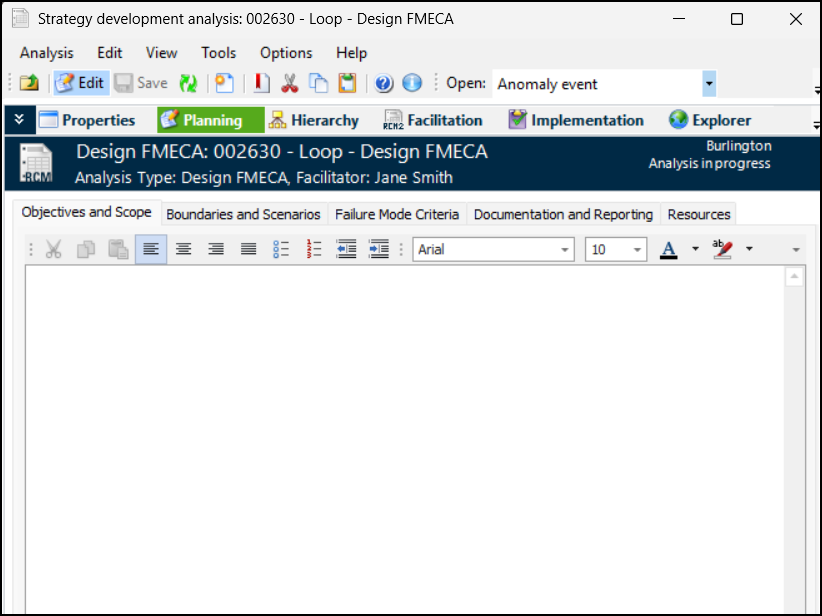Open the Hierarchy section

point(314,120)
